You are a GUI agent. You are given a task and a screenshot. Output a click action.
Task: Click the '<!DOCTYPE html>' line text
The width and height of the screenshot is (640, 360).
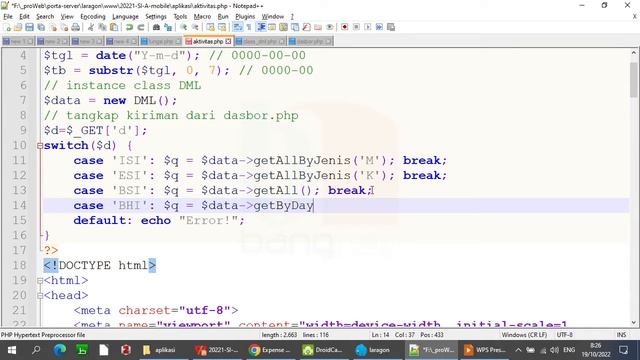(x=100, y=266)
